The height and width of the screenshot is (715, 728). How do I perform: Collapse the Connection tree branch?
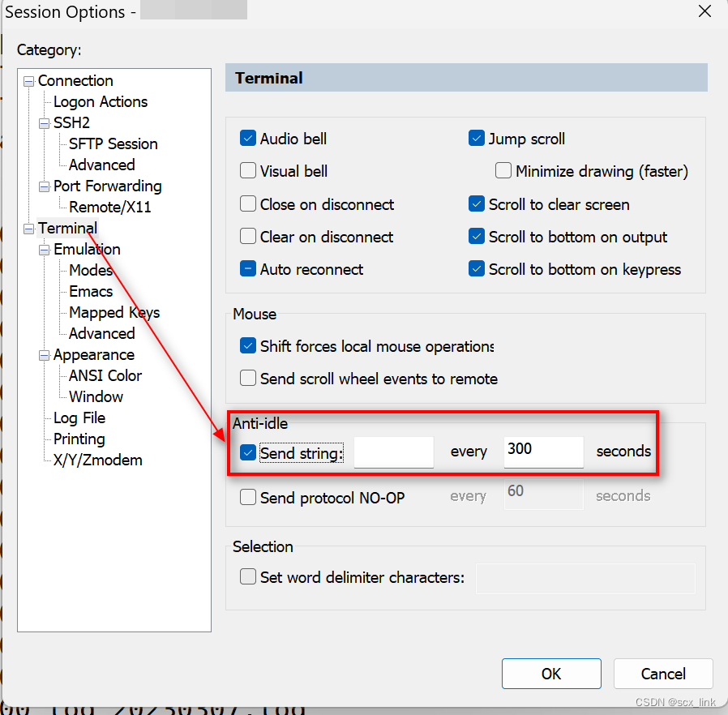[28, 80]
